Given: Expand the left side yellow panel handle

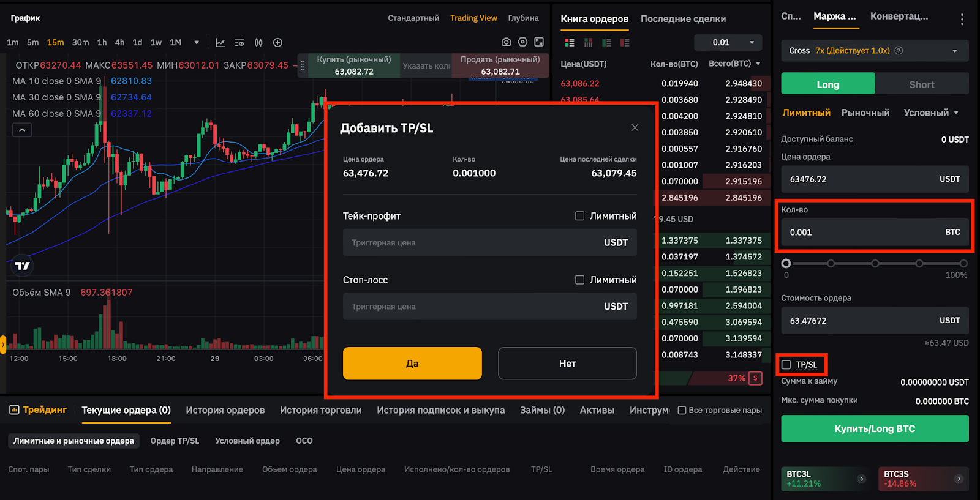Looking at the screenshot, I should click(x=3, y=344).
